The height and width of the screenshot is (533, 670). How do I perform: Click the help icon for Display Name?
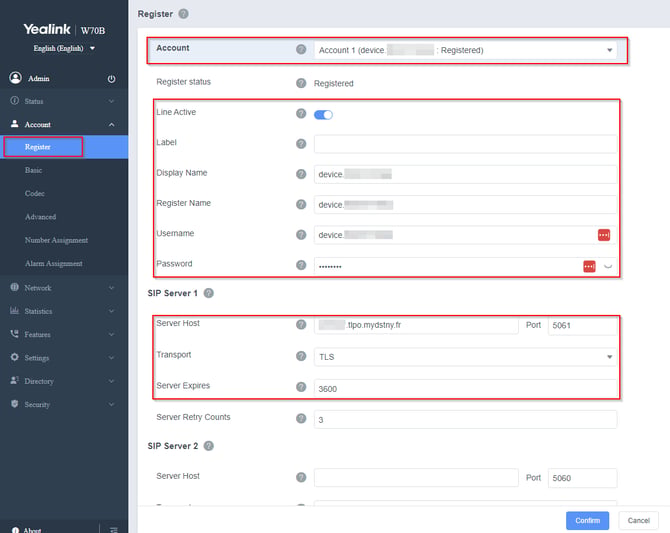pos(301,174)
